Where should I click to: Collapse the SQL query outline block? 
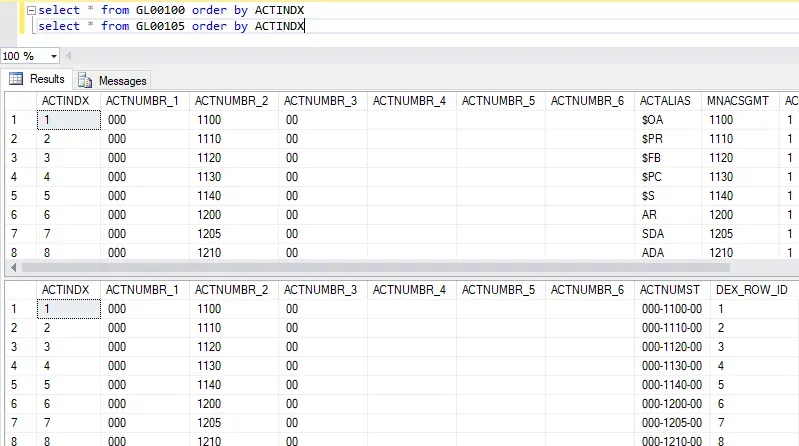click(x=32, y=10)
